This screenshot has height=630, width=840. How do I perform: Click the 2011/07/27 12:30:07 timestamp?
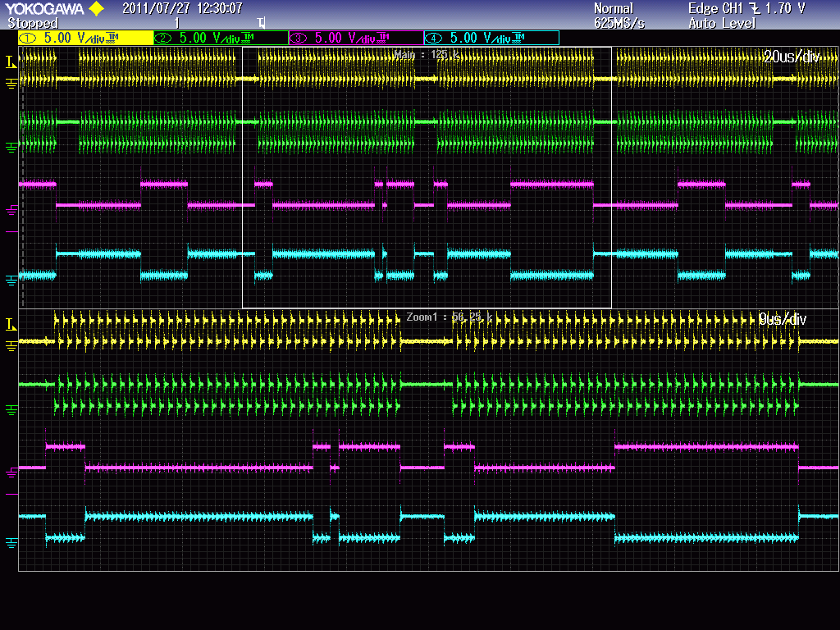tap(182, 8)
